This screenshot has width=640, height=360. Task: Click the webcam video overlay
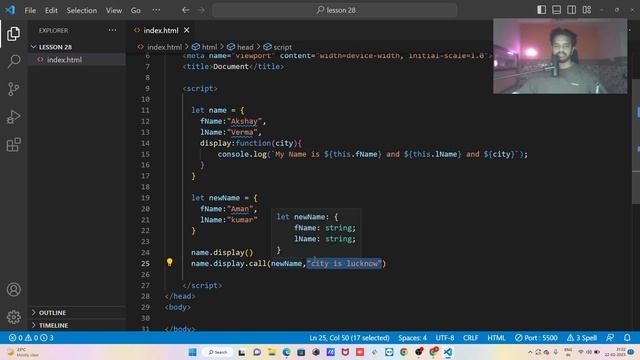(560, 56)
